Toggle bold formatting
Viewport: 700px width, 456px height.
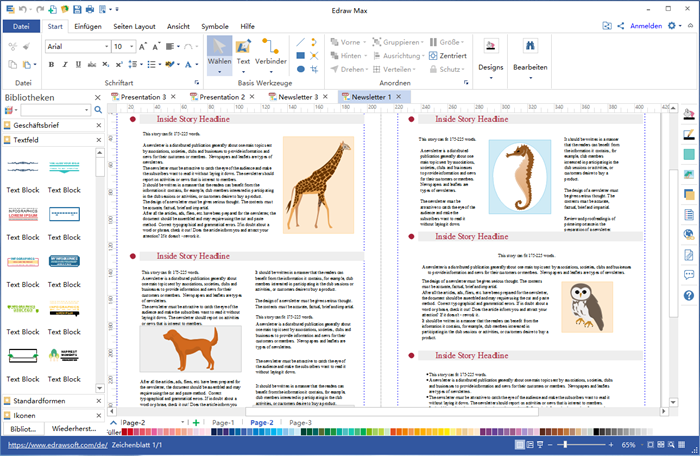coord(52,66)
